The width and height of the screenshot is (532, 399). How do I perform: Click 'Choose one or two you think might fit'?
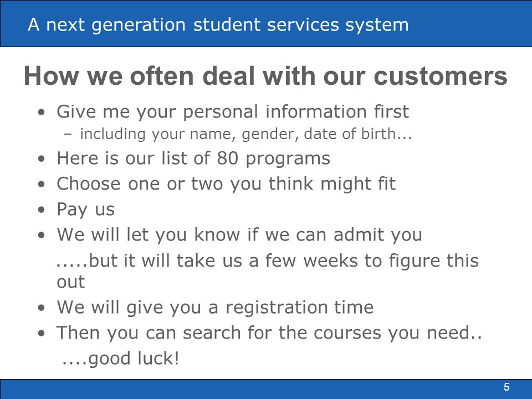pyautogui.click(x=226, y=183)
